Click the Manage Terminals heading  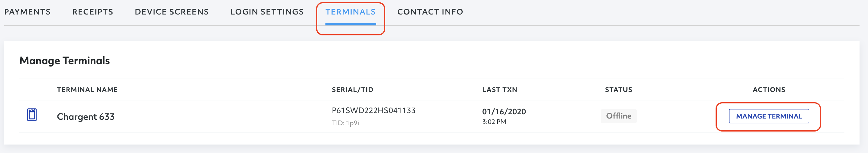65,61
